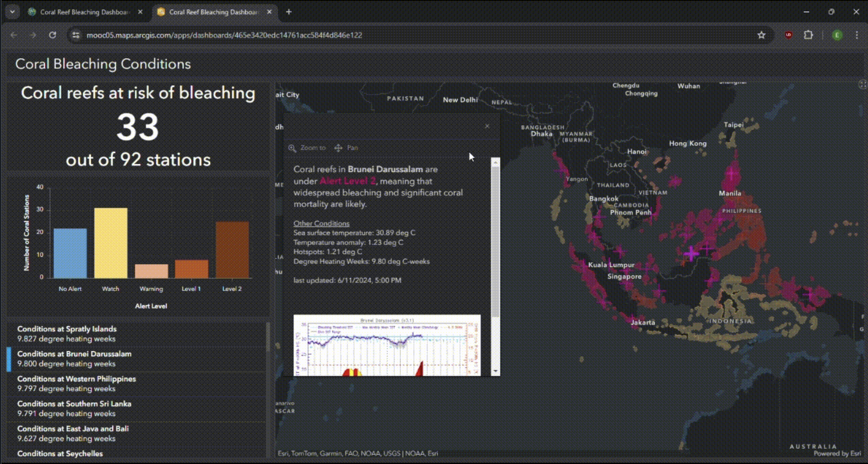Click the 'last updated: 6/11/2024, 5:00 PM' text

coord(348,280)
